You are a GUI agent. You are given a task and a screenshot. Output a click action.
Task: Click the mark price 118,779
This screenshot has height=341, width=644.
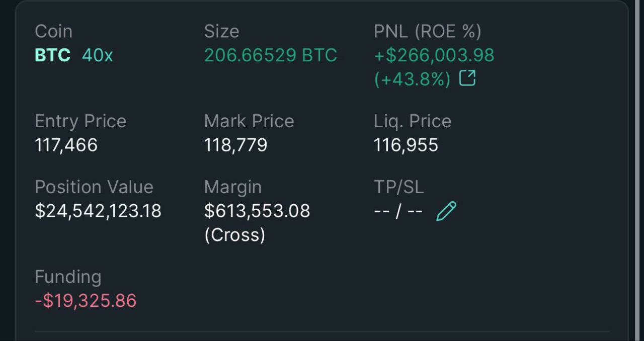(x=235, y=145)
